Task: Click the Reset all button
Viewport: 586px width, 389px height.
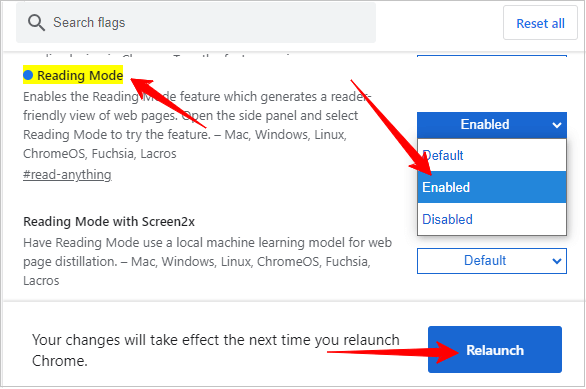Action: [540, 23]
